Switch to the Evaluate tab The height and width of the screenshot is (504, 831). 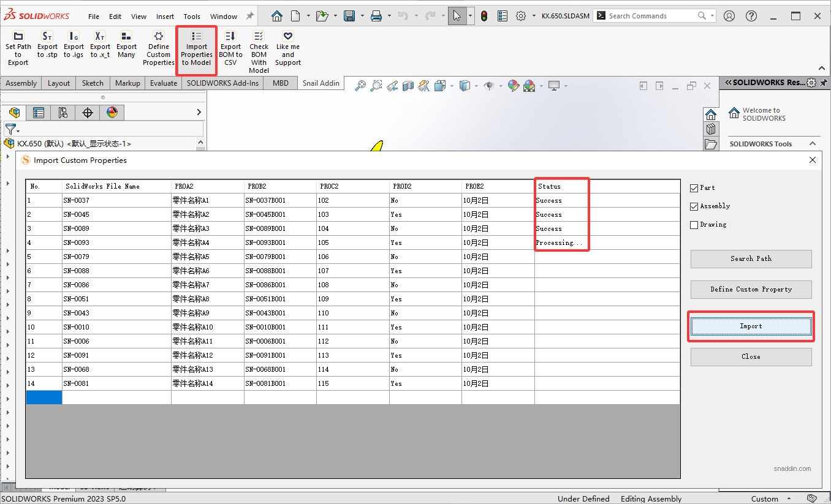164,83
